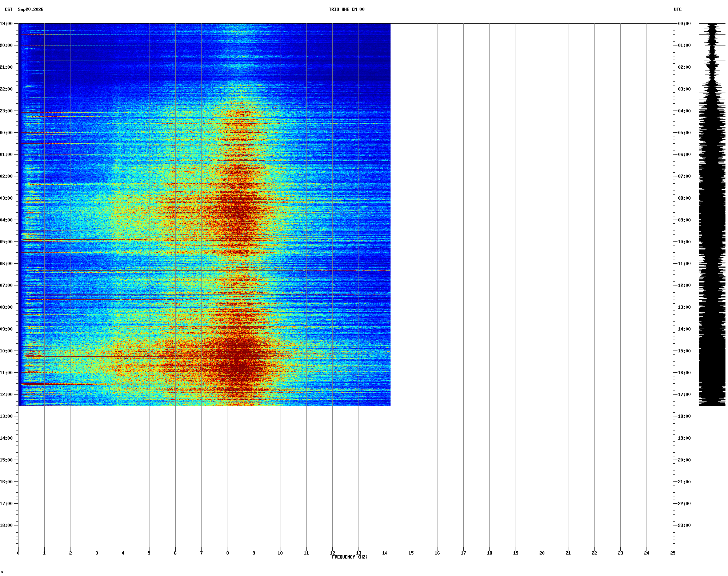Select the 12:00 CST time marker
This screenshot has height=576, width=728.
(x=7, y=395)
